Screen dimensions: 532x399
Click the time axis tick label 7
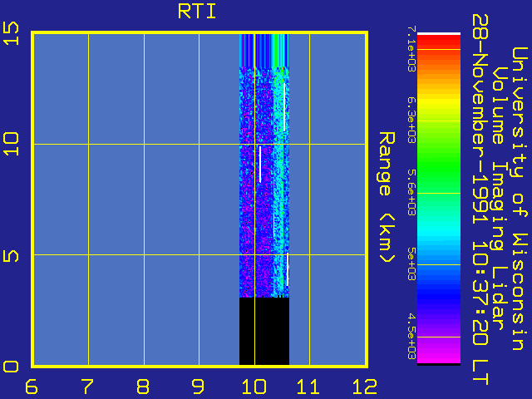tap(87, 386)
